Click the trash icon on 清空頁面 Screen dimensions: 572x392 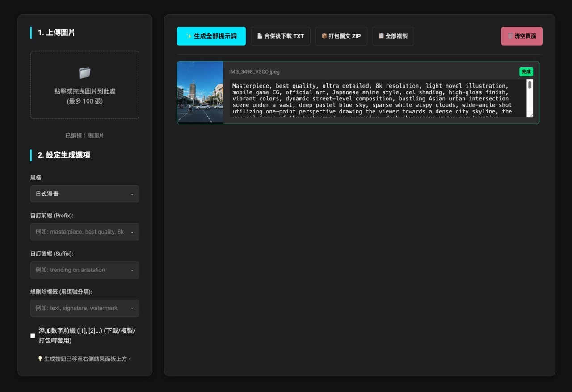510,36
